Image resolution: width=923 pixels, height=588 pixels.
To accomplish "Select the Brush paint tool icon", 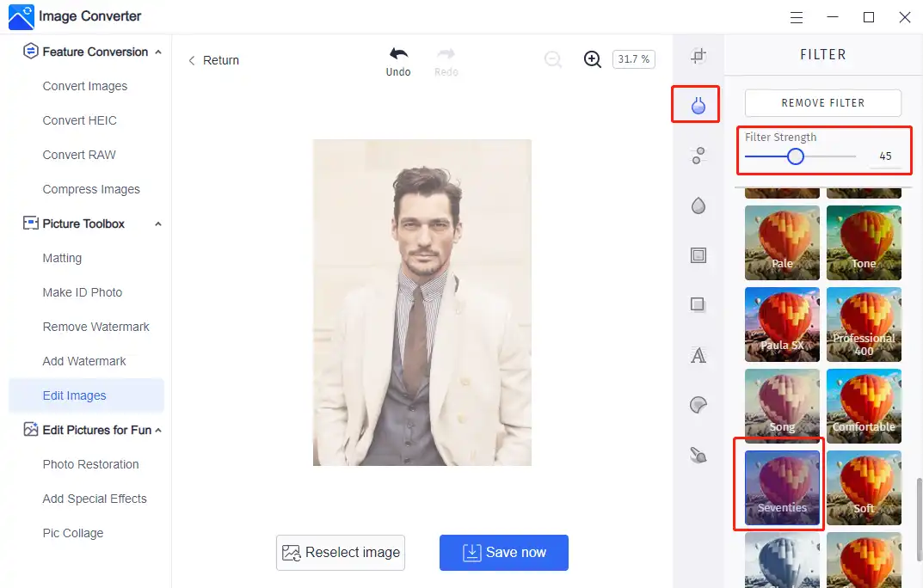I will coord(698,455).
